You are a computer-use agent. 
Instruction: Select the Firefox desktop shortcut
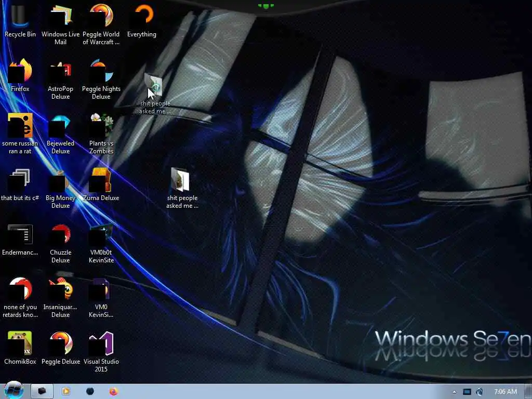coord(20,75)
